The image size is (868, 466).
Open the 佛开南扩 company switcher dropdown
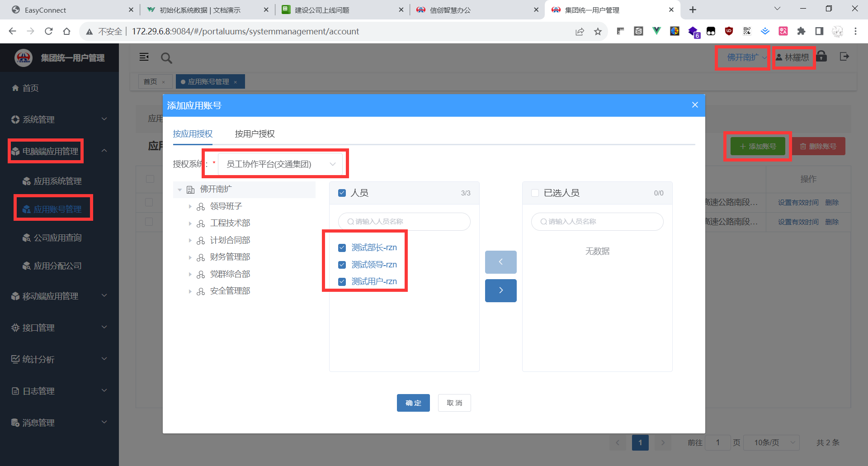pos(746,57)
